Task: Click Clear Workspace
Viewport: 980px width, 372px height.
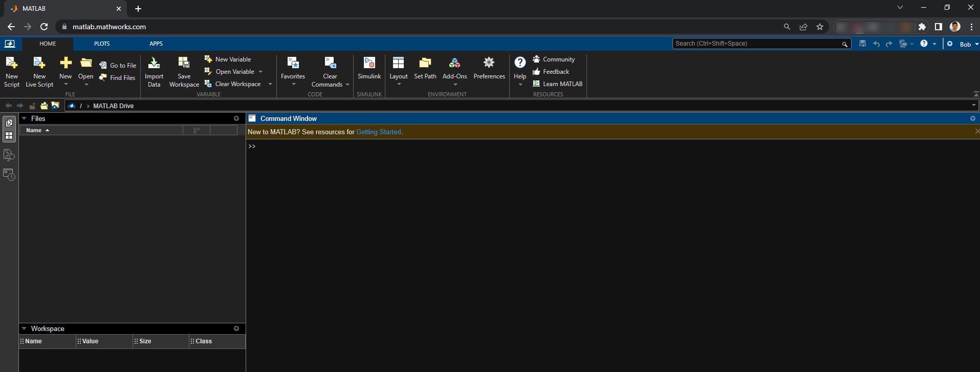Action: tap(232, 84)
